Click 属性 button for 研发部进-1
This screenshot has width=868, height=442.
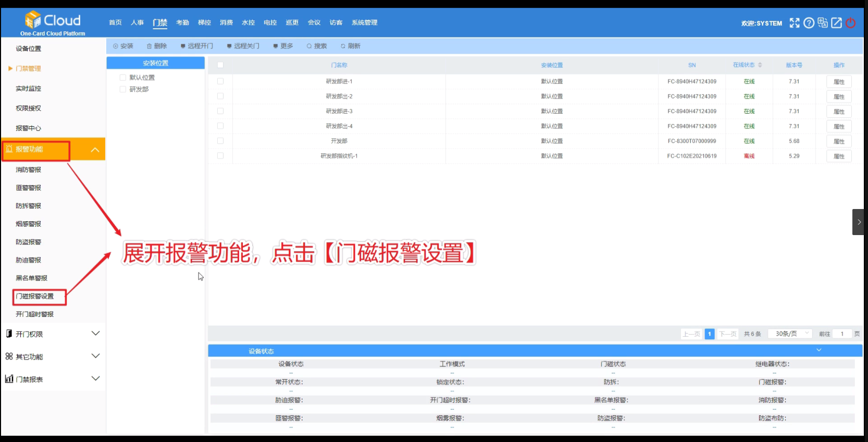839,82
